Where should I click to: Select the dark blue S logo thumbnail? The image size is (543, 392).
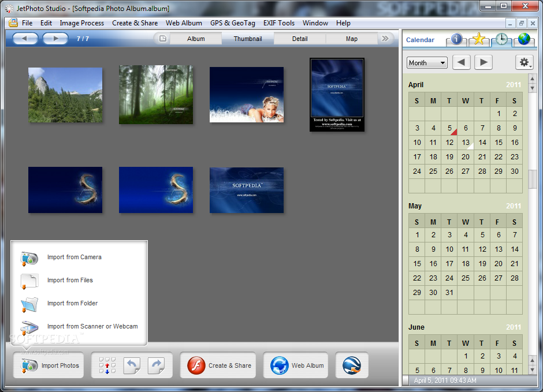click(65, 190)
